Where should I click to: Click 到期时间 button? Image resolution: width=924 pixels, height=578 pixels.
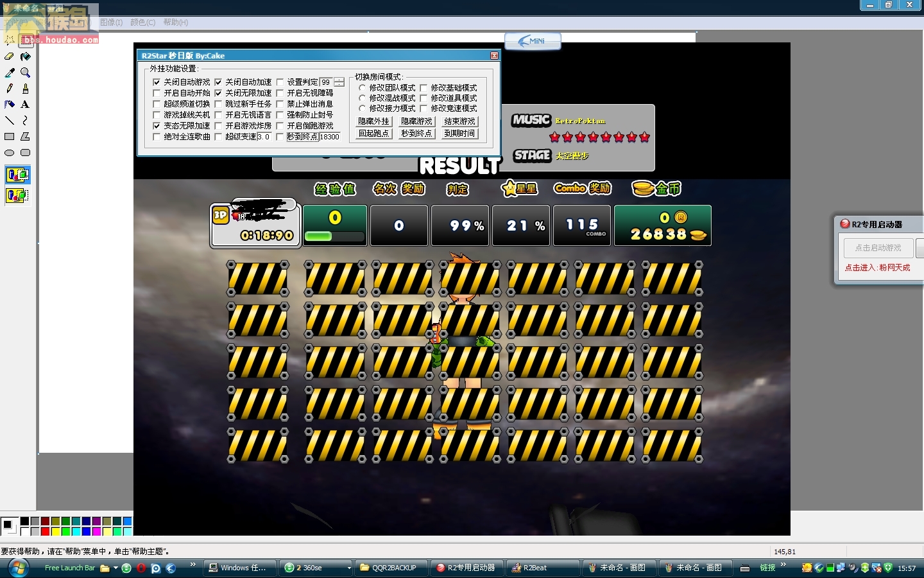coord(460,134)
